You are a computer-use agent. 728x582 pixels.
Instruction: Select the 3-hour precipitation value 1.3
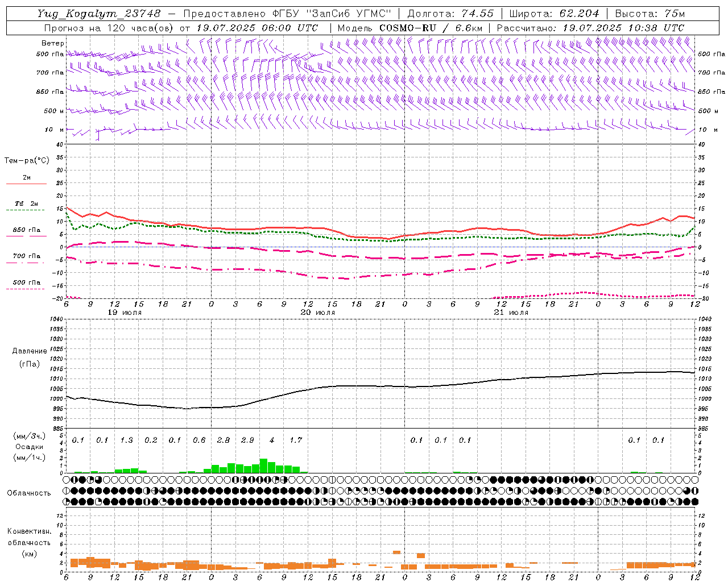(x=127, y=440)
